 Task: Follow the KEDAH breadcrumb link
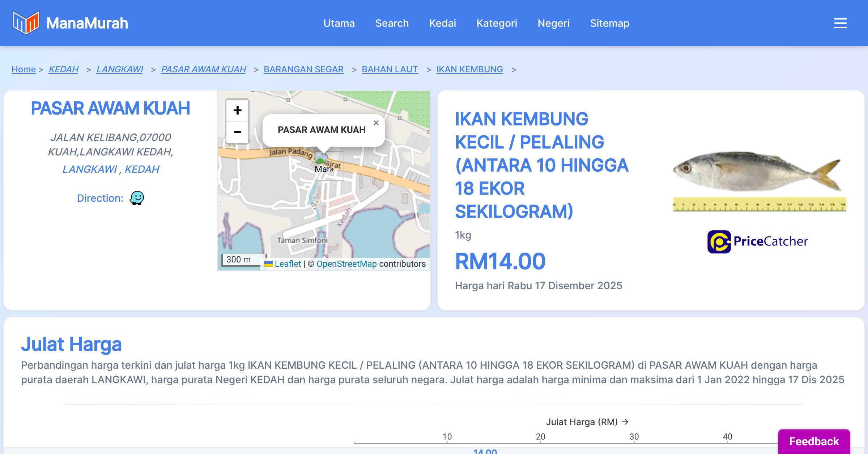[63, 69]
